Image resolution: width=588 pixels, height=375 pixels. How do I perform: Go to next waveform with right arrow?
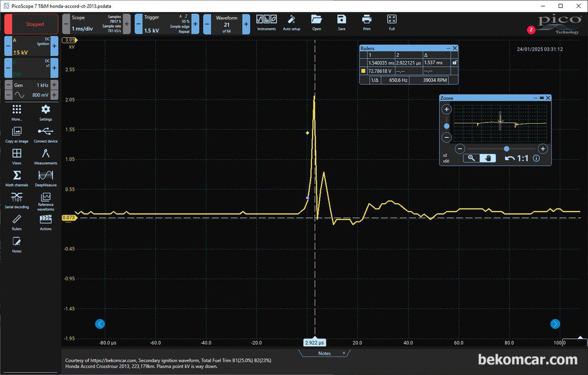[555, 324]
